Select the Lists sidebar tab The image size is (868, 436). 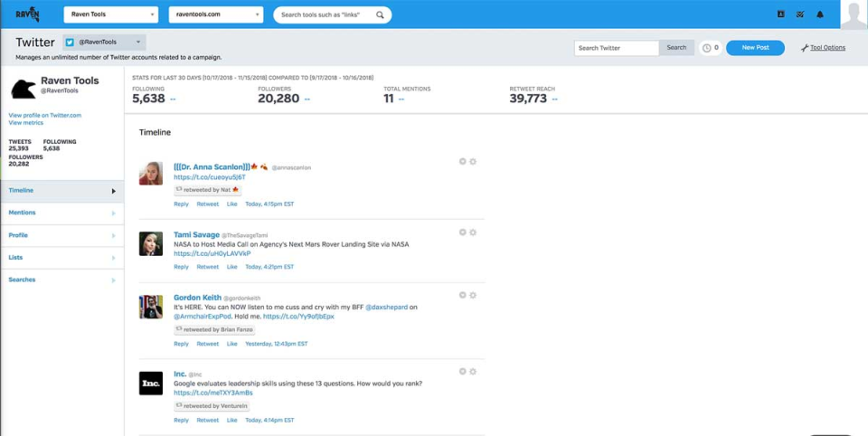[x=62, y=258]
